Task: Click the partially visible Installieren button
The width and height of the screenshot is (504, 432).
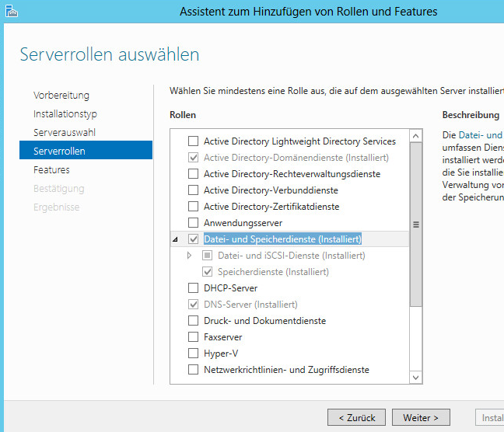Action: coord(490,417)
